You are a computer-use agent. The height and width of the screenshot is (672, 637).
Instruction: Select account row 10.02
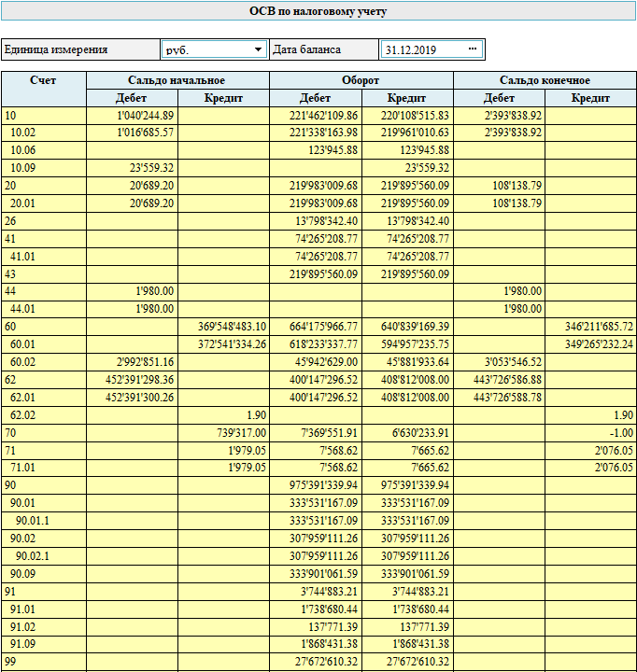tap(318, 133)
